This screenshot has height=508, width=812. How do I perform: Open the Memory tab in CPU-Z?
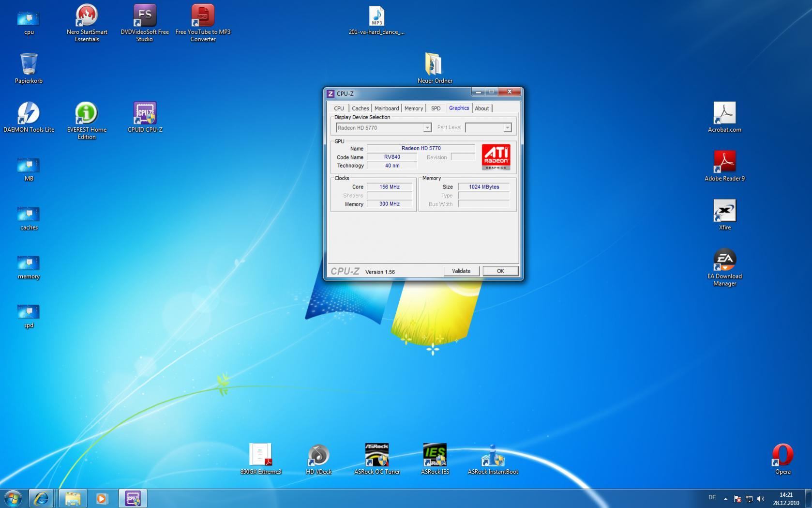414,108
